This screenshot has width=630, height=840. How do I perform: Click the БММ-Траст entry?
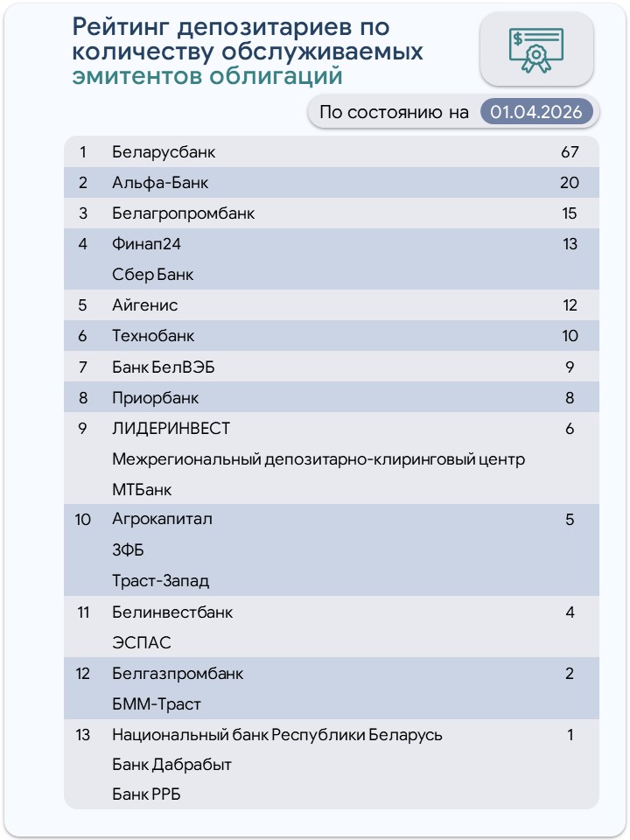tap(157, 704)
